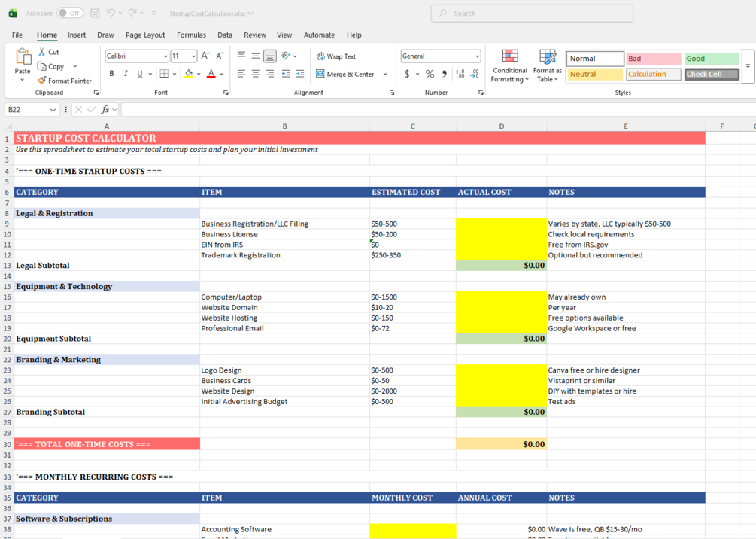
Task: Switch to the Data tab
Action: (x=225, y=35)
